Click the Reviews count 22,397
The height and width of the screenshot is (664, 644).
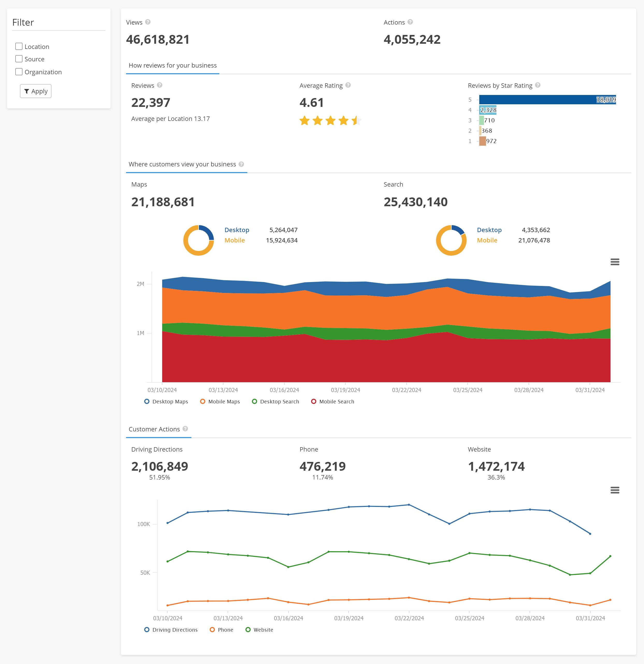tap(151, 103)
